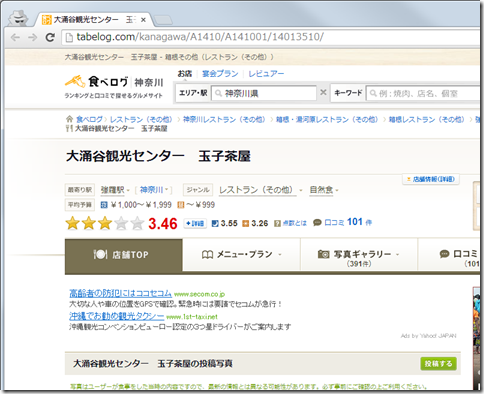The image size is (484, 394).
Task: Go back with the browser back arrow
Action: [16, 37]
